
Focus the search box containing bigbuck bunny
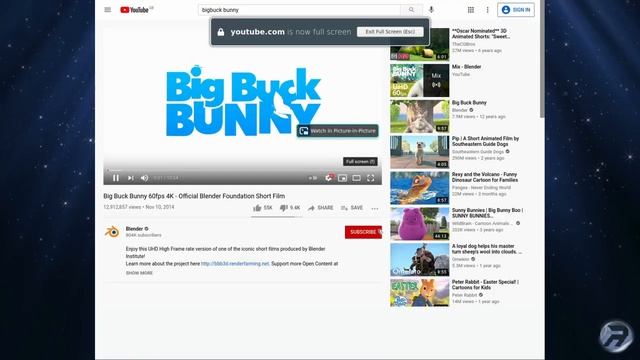point(299,10)
